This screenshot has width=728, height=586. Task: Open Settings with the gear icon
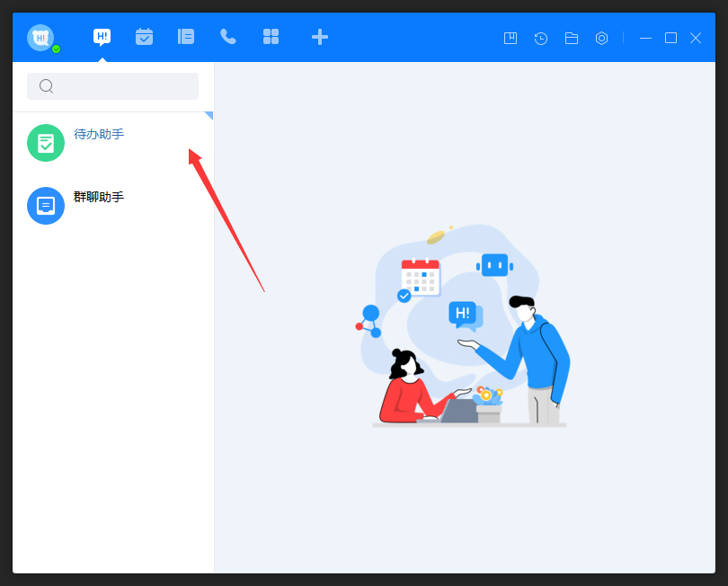point(601,38)
